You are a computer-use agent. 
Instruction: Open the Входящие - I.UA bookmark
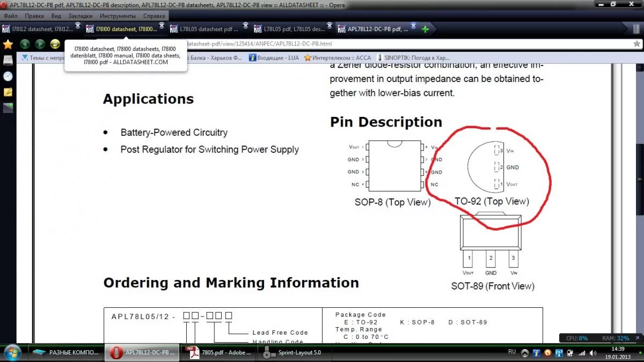[x=274, y=57]
